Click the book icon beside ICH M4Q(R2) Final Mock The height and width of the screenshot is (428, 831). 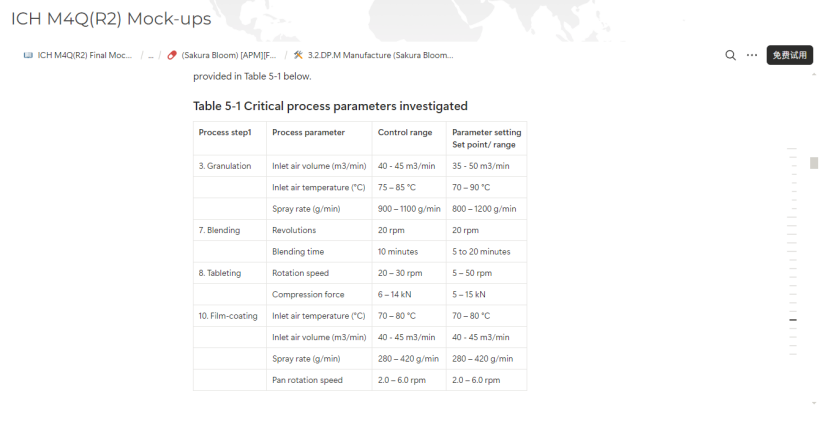[28, 56]
